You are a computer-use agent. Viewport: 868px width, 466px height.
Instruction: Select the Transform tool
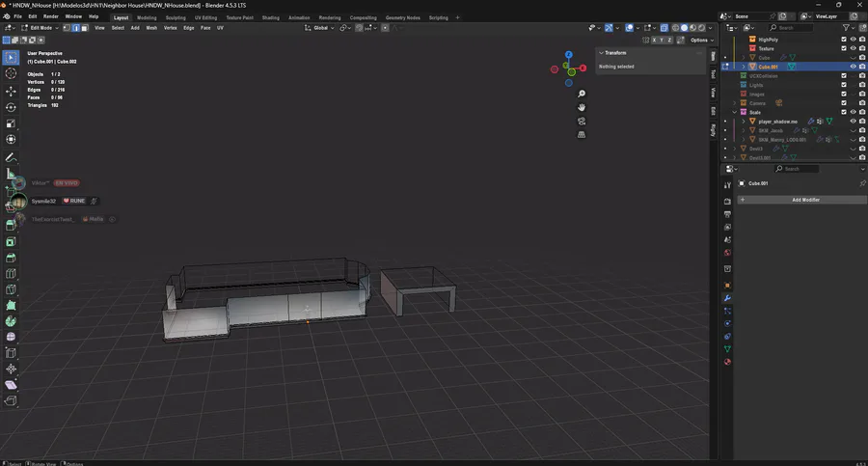pos(11,140)
